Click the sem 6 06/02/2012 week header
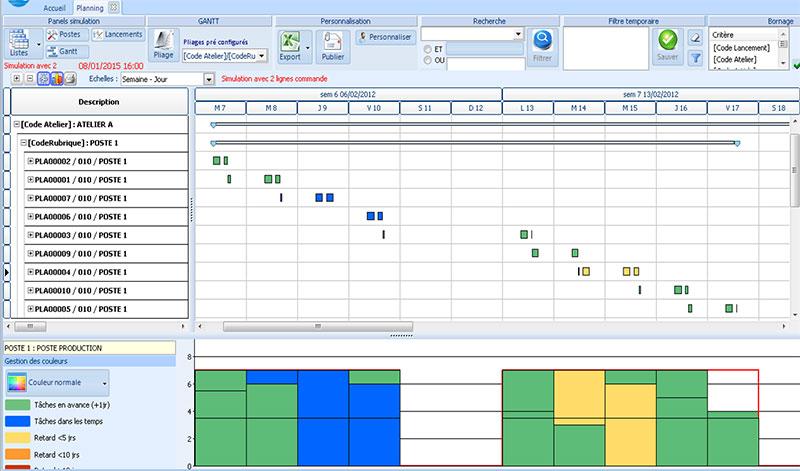 [348, 94]
